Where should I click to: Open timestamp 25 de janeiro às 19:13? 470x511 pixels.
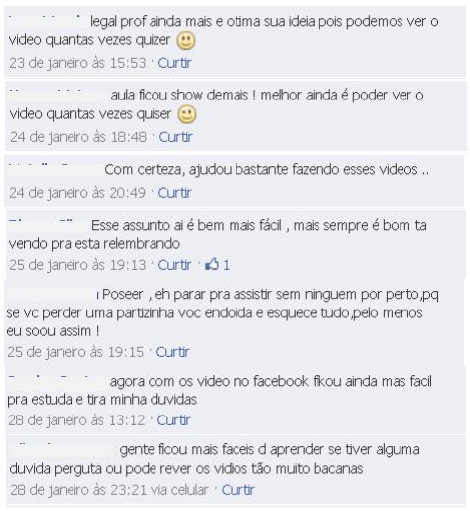(78, 265)
